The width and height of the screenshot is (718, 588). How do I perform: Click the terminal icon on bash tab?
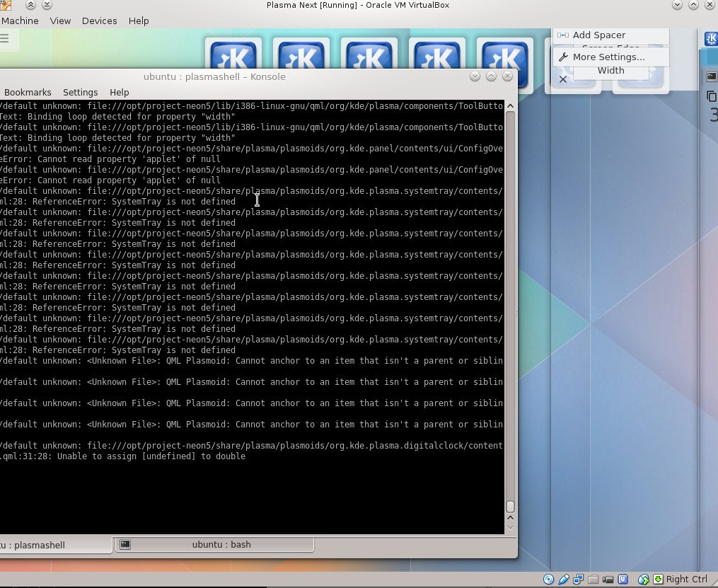125,544
